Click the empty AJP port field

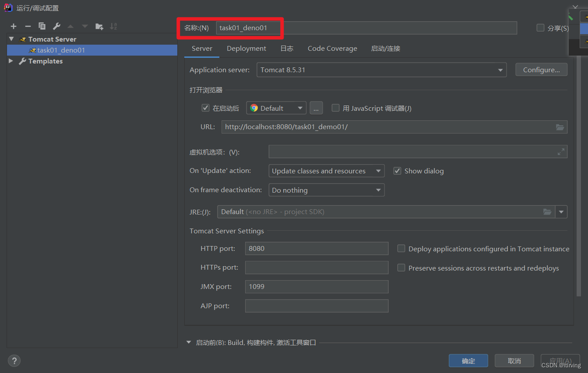pos(317,306)
